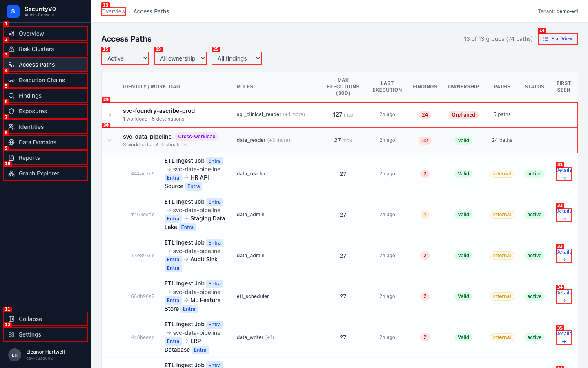
Task: Open Exposures shield icon
Action: [11, 111]
